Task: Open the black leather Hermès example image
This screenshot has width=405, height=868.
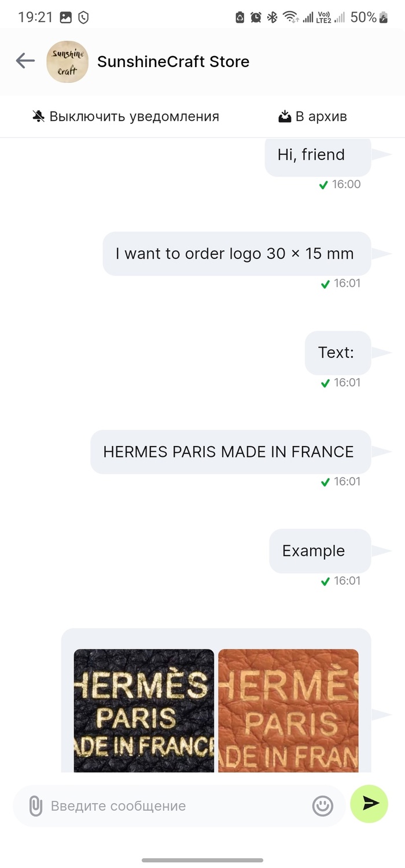Action: pyautogui.click(x=144, y=710)
